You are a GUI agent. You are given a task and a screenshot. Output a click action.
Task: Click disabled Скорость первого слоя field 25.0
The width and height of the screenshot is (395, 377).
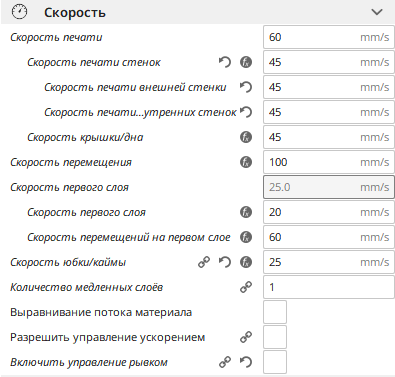tap(329, 187)
